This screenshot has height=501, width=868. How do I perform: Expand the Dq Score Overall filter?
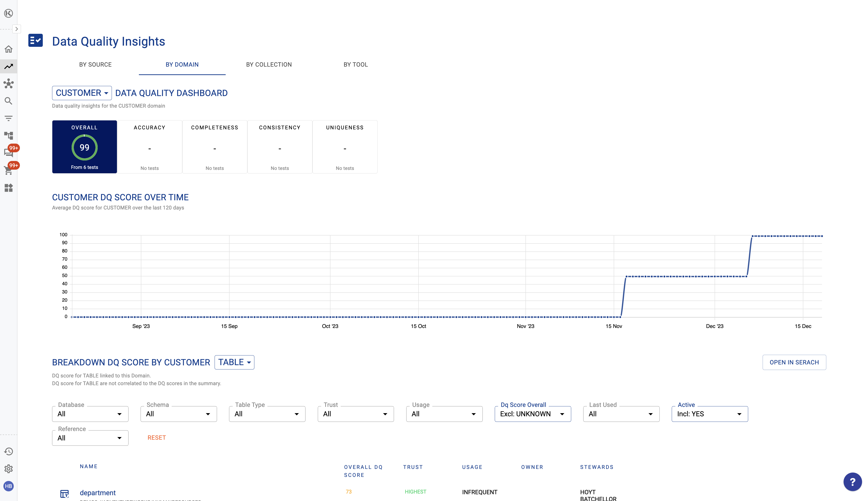[532, 414]
